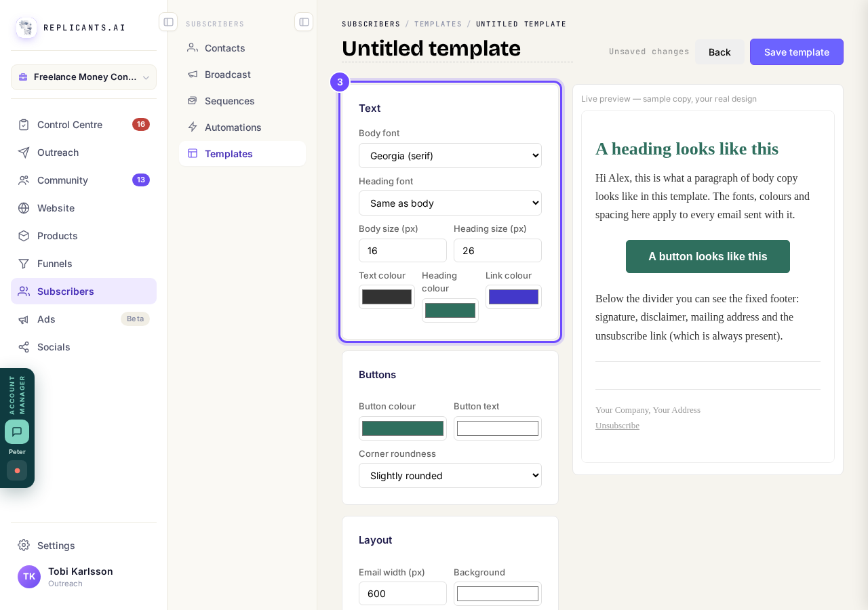Click the Unsubscribe link in preview
The image size is (868, 610).
point(617,426)
